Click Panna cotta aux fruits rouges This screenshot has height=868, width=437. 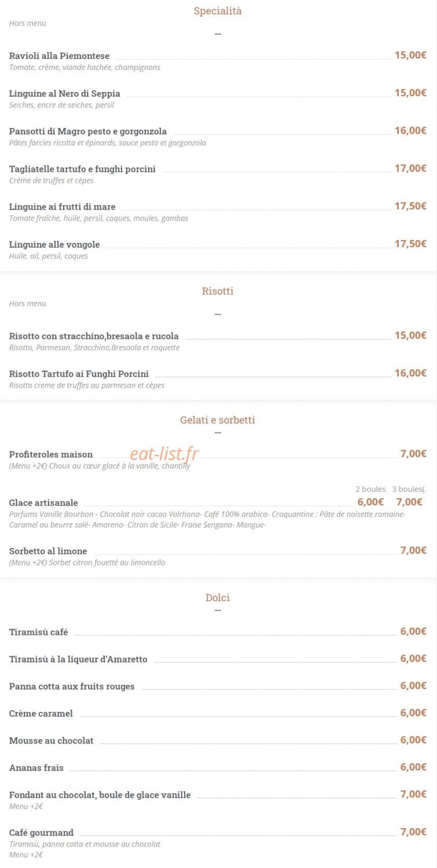[72, 686]
